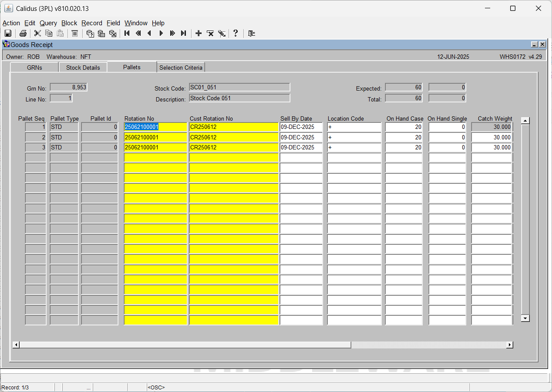Click the Save icon in toolbar
Screen dimensions: 552x392
coord(8,33)
